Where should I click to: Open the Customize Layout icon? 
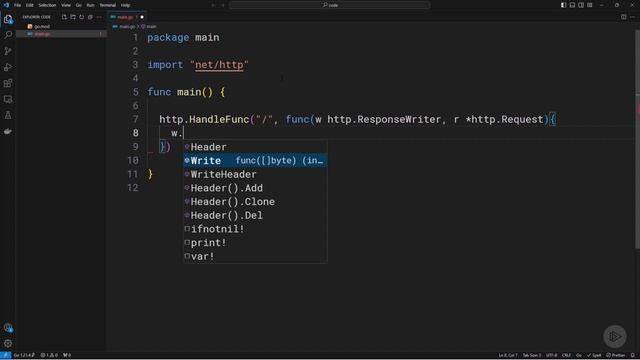click(x=590, y=5)
